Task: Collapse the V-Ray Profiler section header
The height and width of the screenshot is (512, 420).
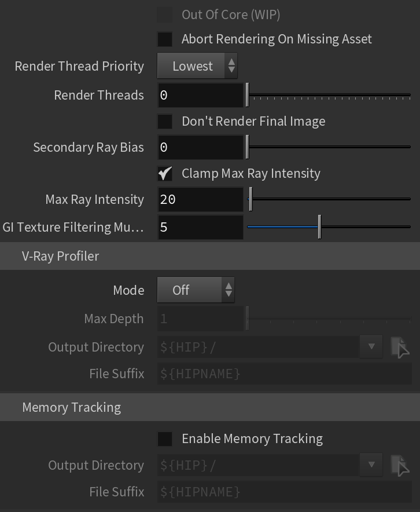Action: pos(210,256)
